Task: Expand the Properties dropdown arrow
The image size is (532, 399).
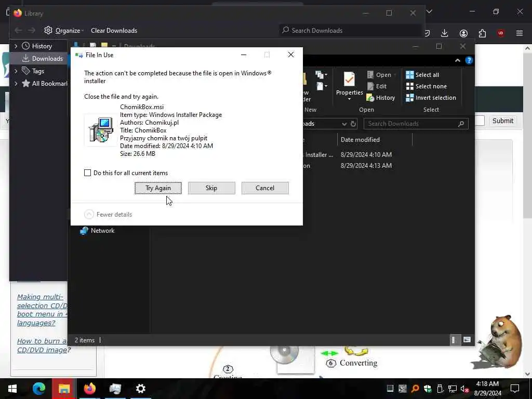Action: pos(350,99)
